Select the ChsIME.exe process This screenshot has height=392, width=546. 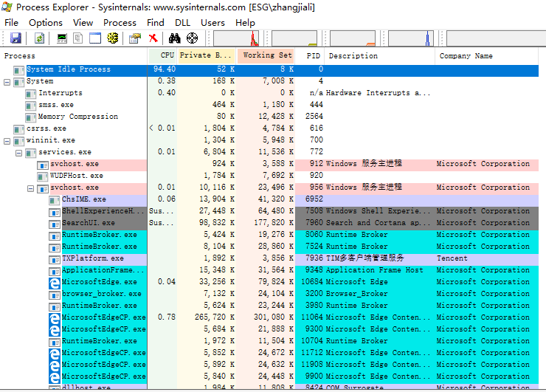pyautogui.click(x=84, y=199)
